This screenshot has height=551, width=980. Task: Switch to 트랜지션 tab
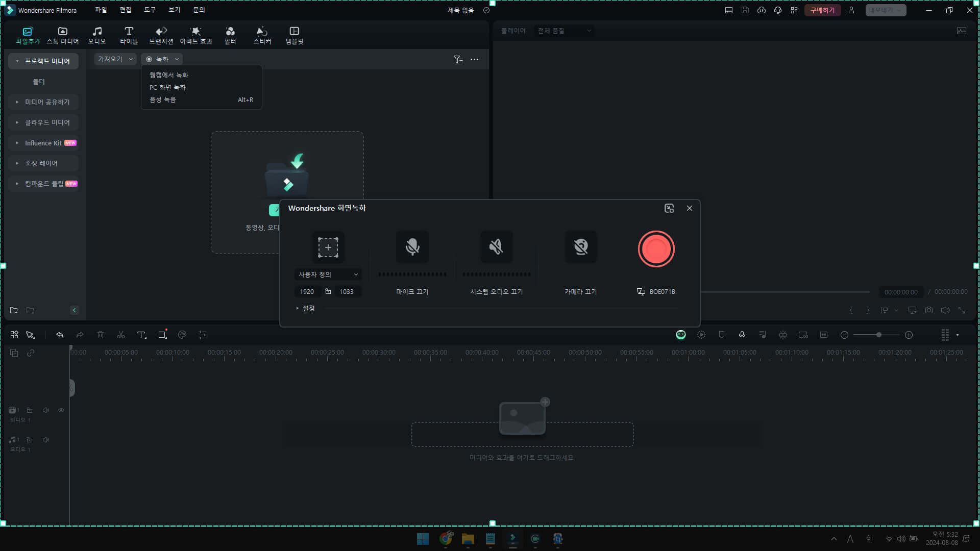tap(161, 36)
